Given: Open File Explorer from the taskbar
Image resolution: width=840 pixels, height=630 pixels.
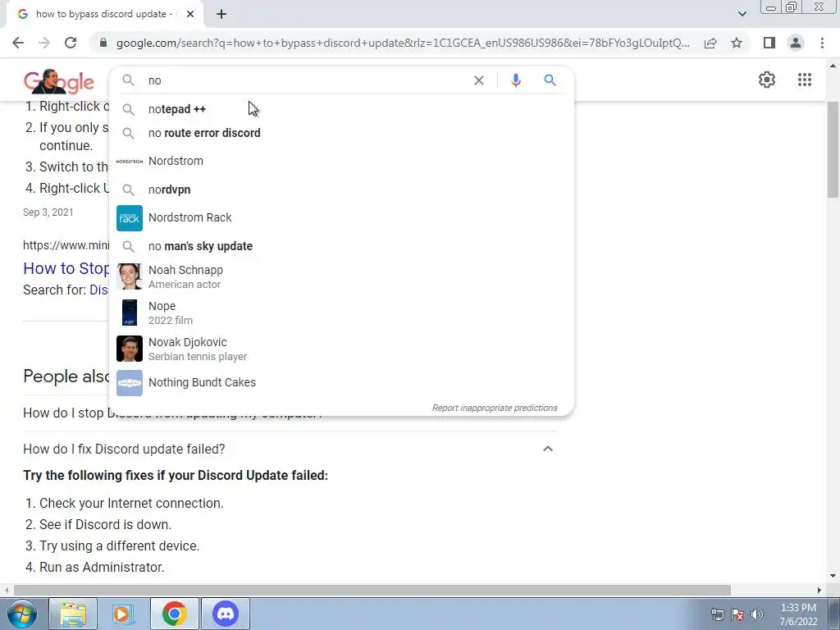Looking at the screenshot, I should click(73, 614).
